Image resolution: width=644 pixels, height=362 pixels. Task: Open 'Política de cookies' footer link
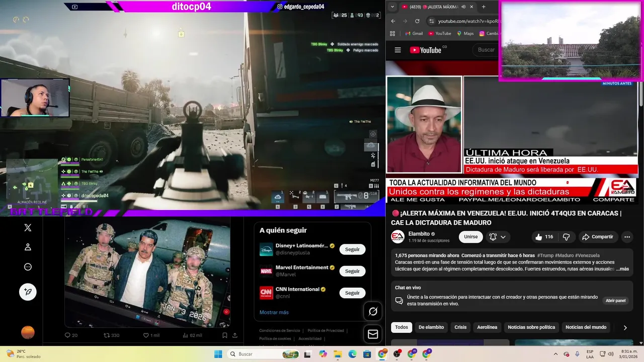(x=275, y=338)
